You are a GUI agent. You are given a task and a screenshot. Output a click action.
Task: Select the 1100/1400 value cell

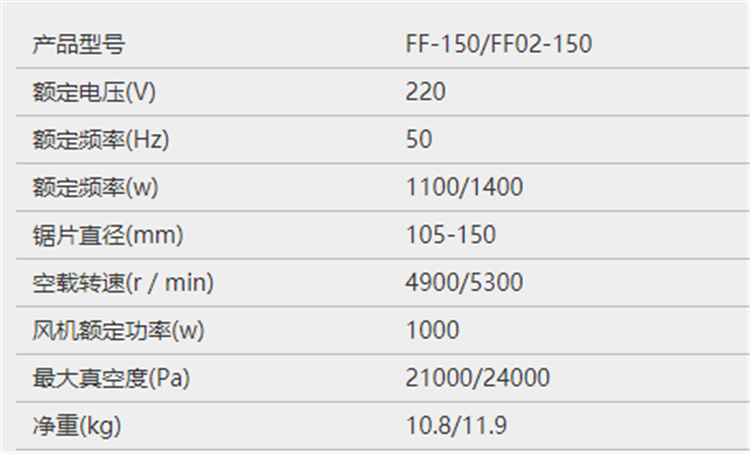464,187
